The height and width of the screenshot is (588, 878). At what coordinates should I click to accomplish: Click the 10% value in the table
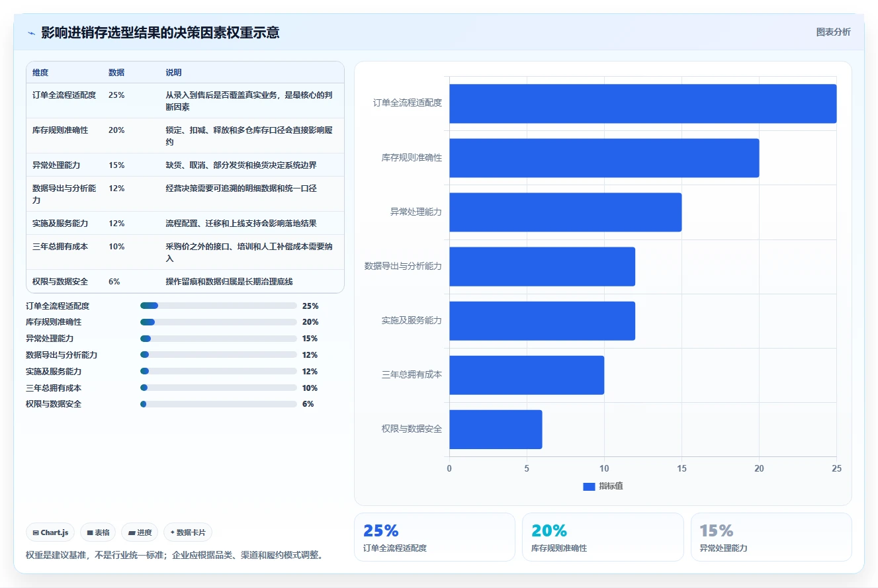[116, 247]
